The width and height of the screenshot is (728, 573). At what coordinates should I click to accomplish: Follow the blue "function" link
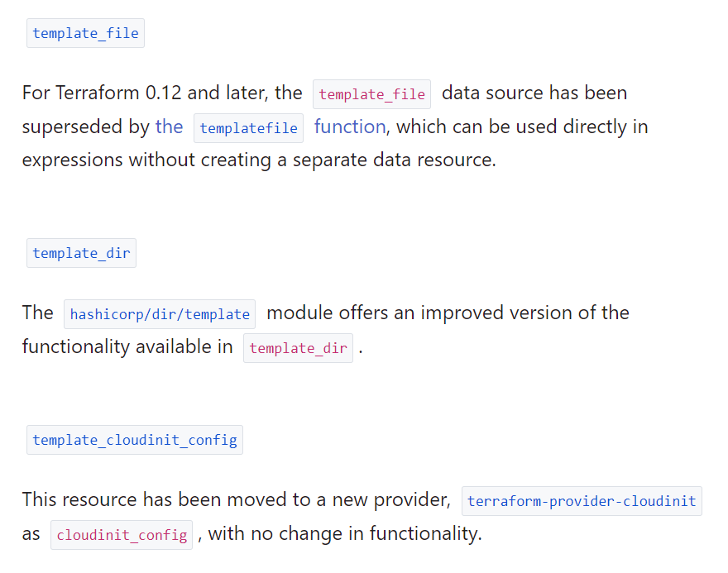(x=349, y=127)
